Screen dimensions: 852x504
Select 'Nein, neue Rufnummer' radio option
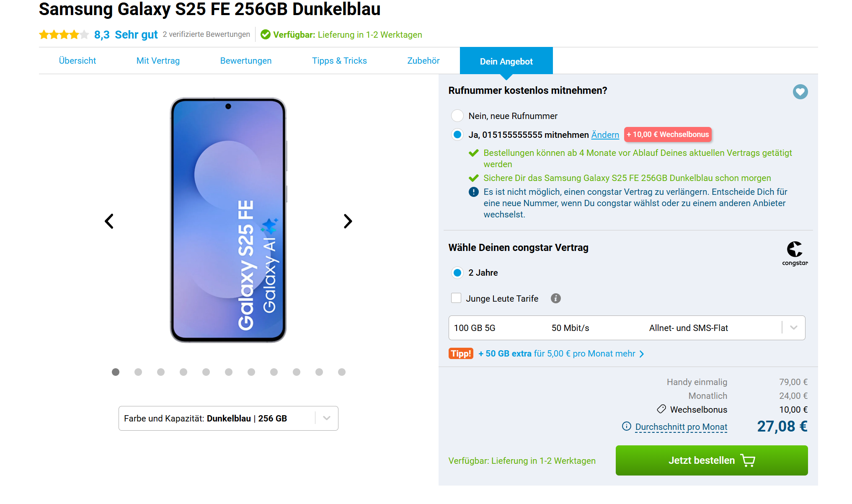(x=457, y=116)
